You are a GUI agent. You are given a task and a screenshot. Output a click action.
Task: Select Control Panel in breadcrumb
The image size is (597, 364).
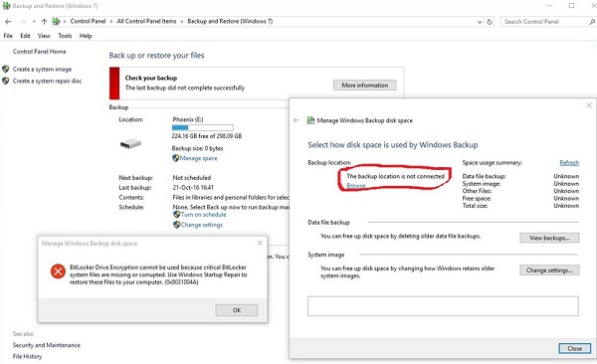pyautogui.click(x=88, y=21)
